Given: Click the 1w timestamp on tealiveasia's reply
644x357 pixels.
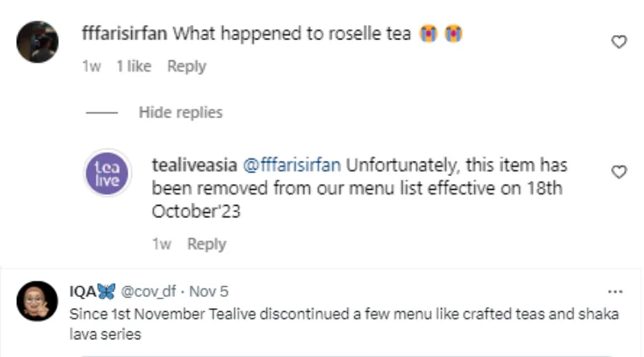Looking at the screenshot, I should tap(160, 244).
